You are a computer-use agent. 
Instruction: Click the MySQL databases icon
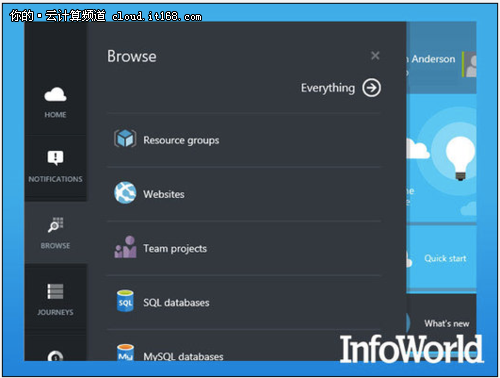pos(125,352)
